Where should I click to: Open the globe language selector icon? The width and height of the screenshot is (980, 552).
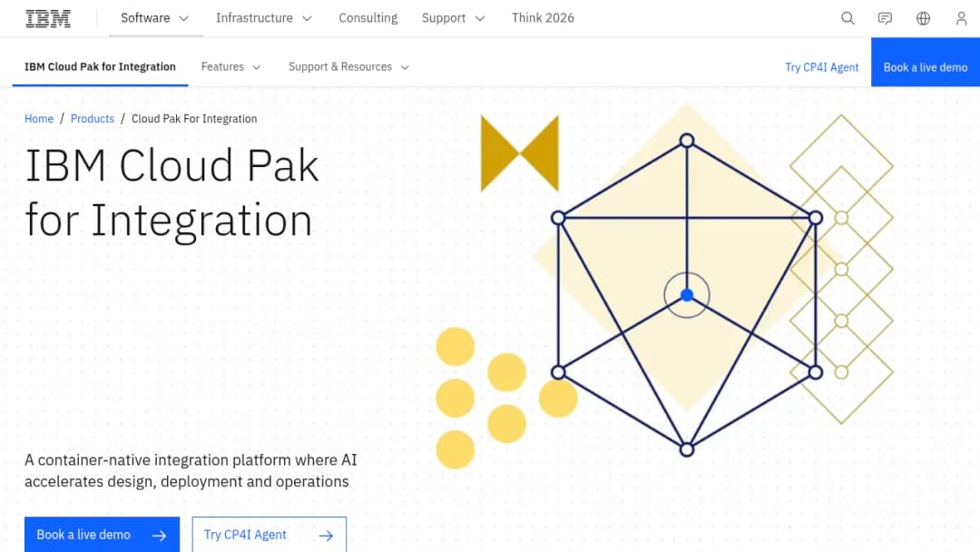[923, 18]
